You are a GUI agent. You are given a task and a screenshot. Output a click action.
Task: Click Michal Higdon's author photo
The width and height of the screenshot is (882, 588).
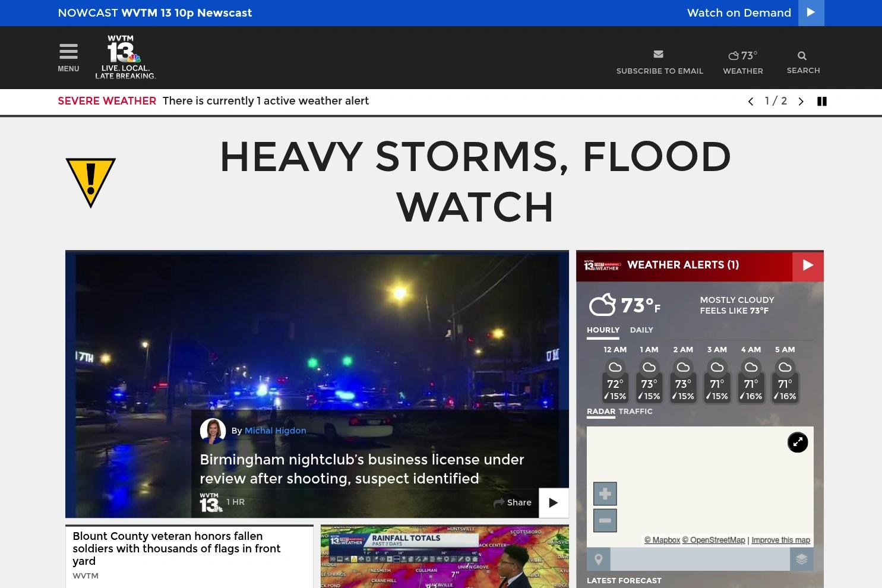(x=213, y=431)
